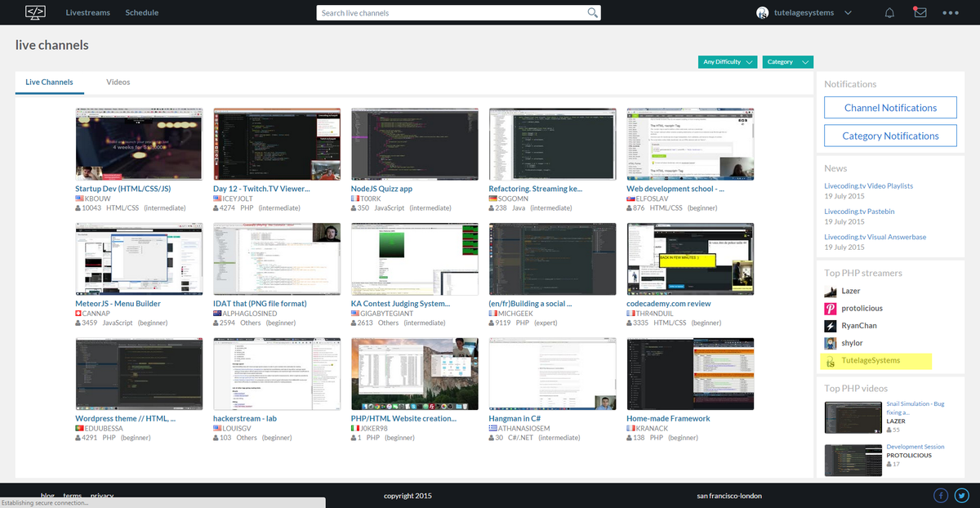Open the Facebook icon in the footer
The width and height of the screenshot is (980, 508).
(941, 495)
